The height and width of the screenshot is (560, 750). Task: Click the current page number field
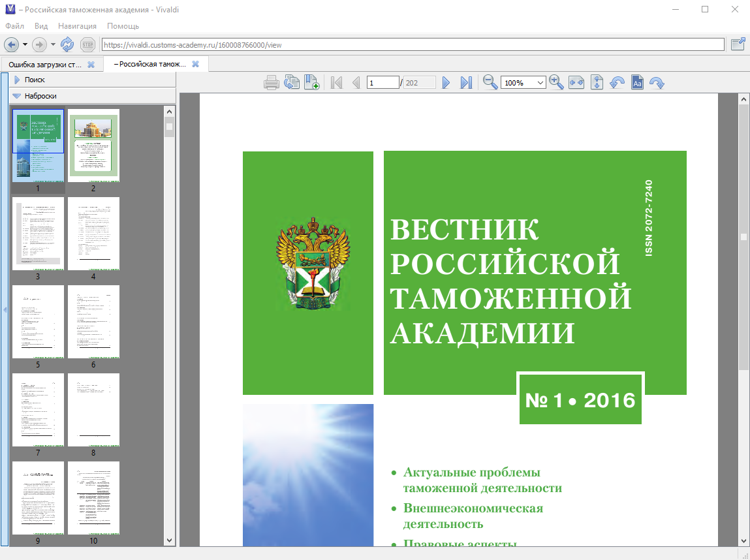coord(383,83)
